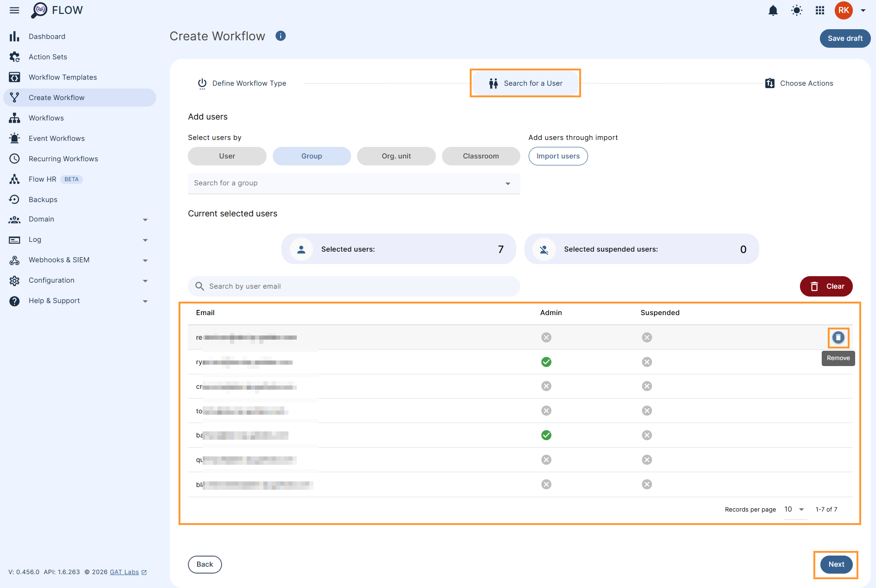Click the FLOW logo icon
Image resolution: width=876 pixels, height=588 pixels.
point(39,10)
